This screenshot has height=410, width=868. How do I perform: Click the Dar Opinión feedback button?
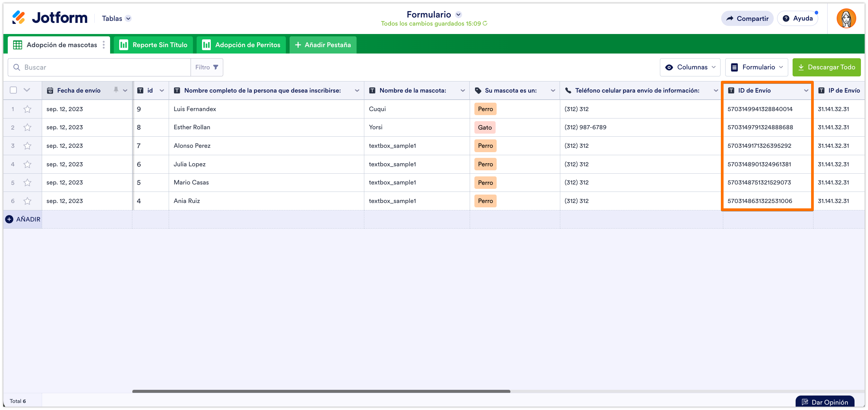[x=825, y=402]
